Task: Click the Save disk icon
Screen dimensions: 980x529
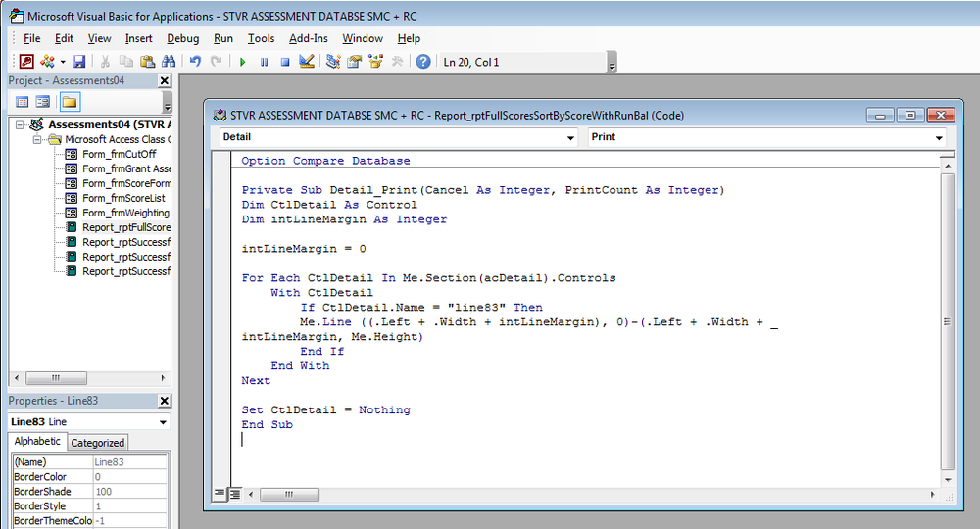Action: pos(78,61)
